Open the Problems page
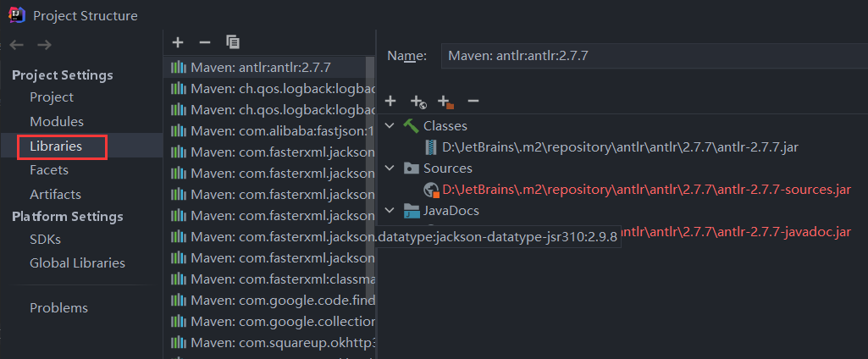Image resolution: width=868 pixels, height=359 pixels. coord(58,308)
